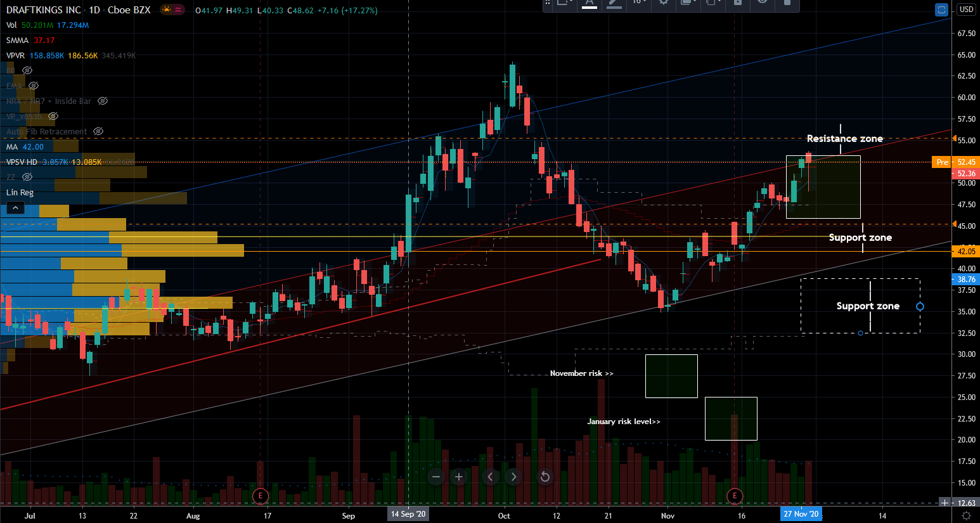
Task: Click the selected drawing's right anchor point
Action: (920, 307)
